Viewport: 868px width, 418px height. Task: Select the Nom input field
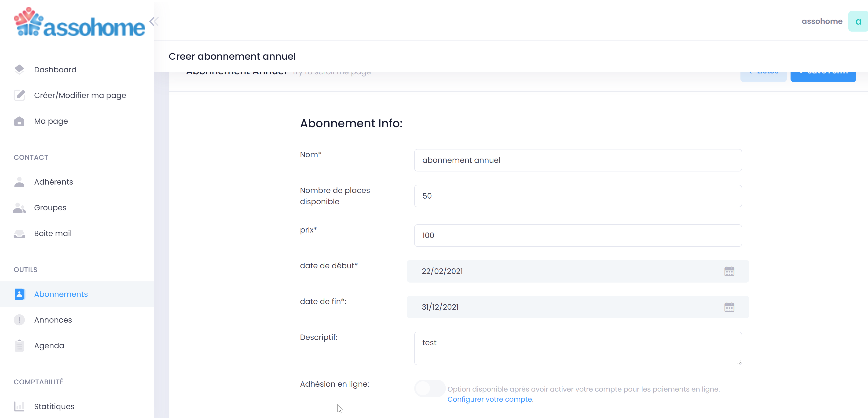(578, 160)
